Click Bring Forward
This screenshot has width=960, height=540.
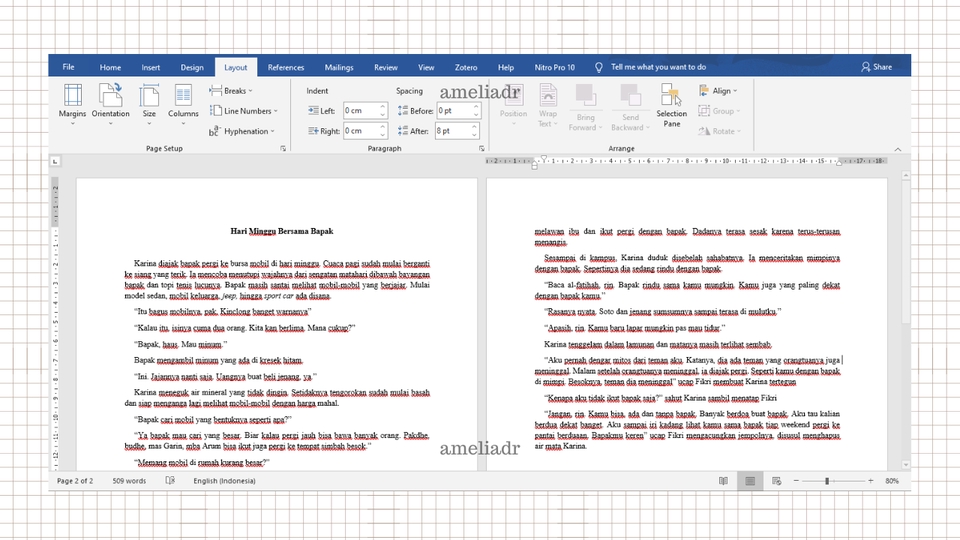pos(585,107)
